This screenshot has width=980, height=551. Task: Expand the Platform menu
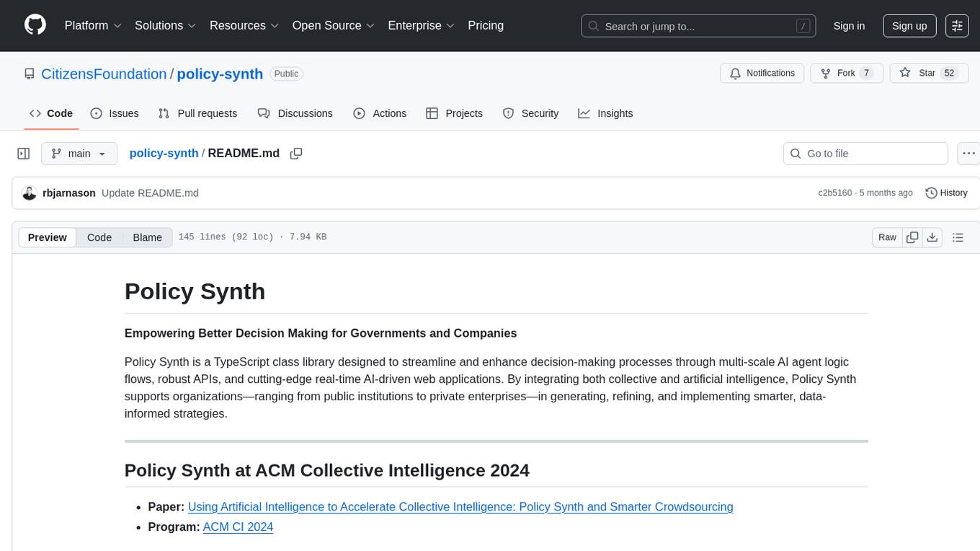pyautogui.click(x=93, y=25)
